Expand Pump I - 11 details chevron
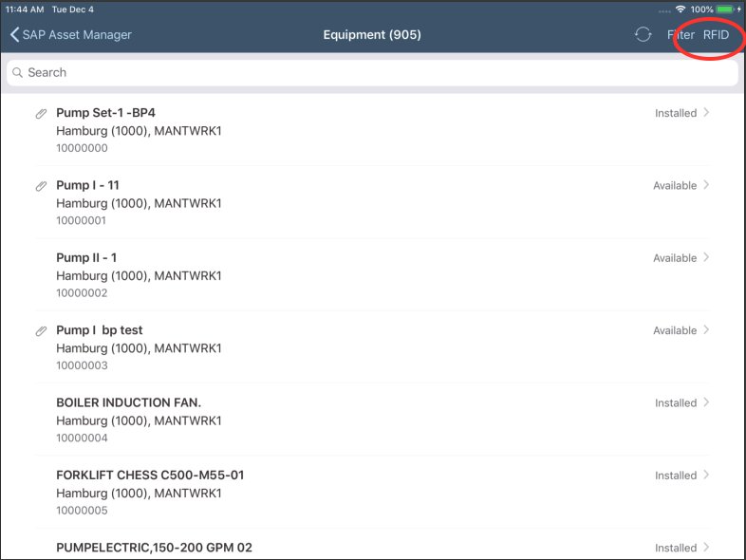Image resolution: width=746 pixels, height=560 pixels. point(706,184)
